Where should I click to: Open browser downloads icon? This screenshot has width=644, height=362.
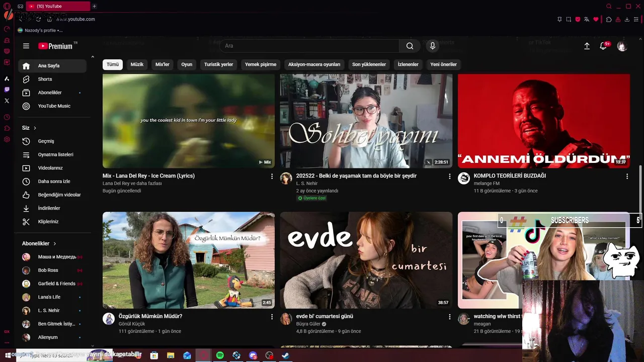click(627, 19)
